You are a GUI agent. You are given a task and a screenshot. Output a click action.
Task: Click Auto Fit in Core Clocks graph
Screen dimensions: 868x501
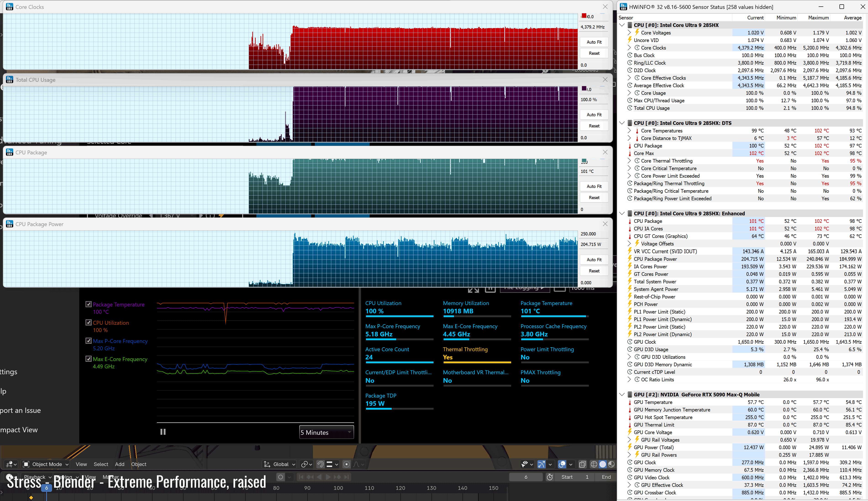click(594, 42)
